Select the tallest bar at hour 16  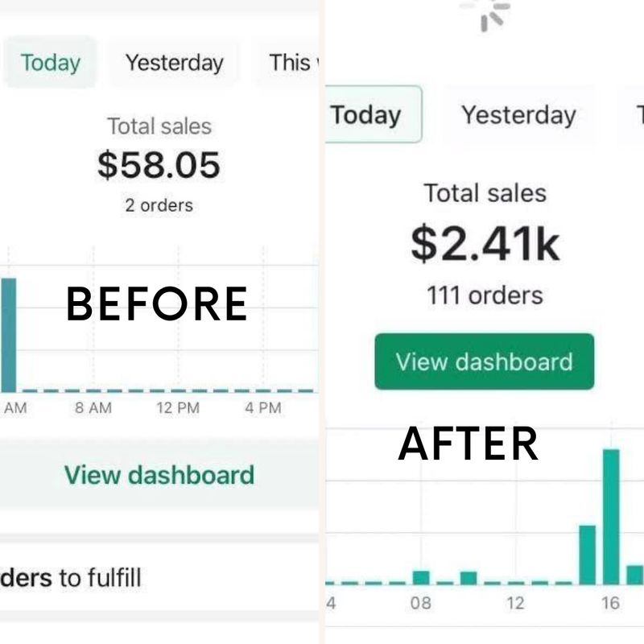tap(611, 516)
